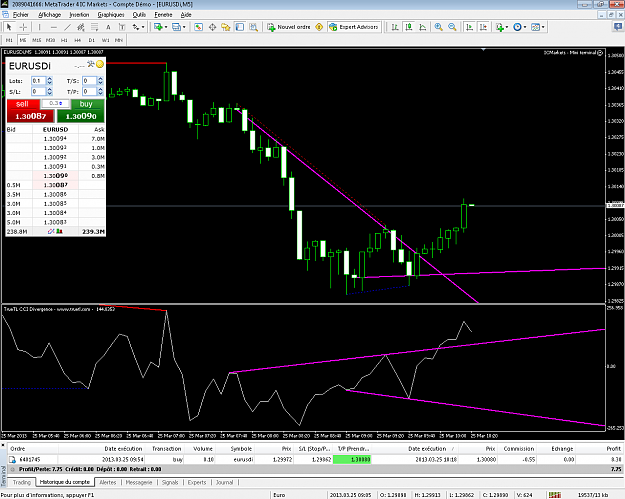Toggle the Expert Advisors button
Image resolution: width=625 pixels, height=499 pixels.
click(x=354, y=27)
